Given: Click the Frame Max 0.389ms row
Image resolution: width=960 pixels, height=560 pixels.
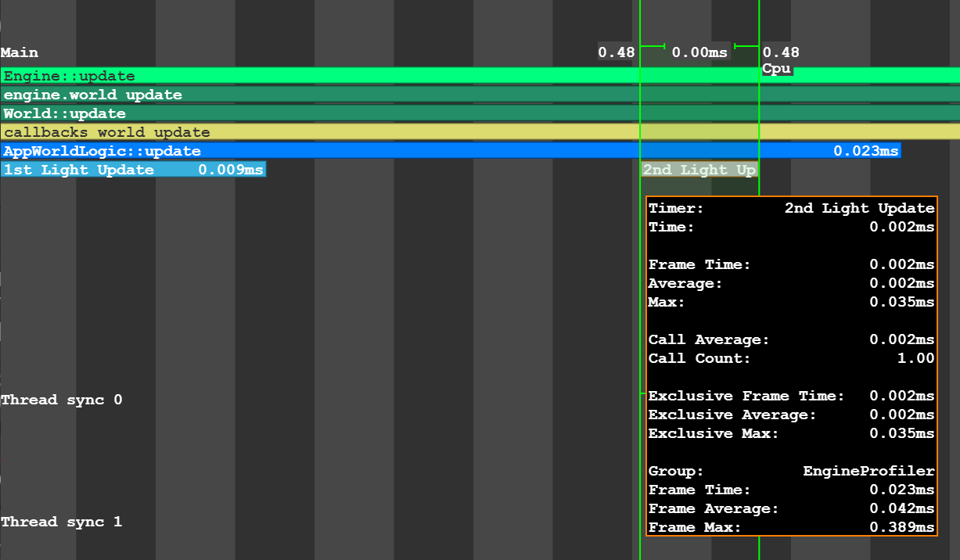Looking at the screenshot, I should (x=791, y=527).
